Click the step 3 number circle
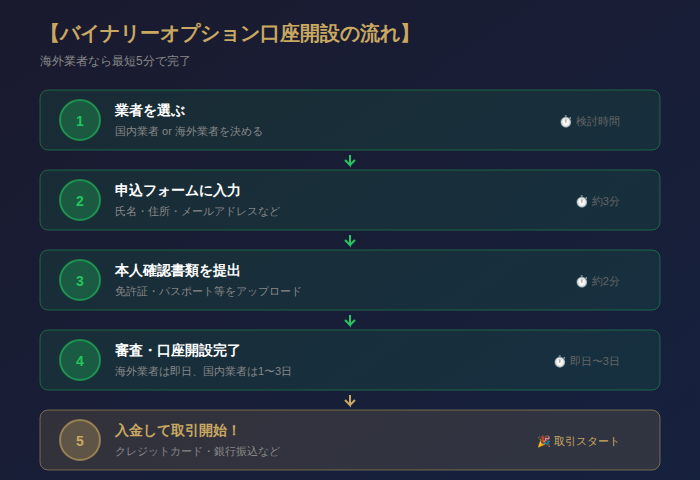 80,281
